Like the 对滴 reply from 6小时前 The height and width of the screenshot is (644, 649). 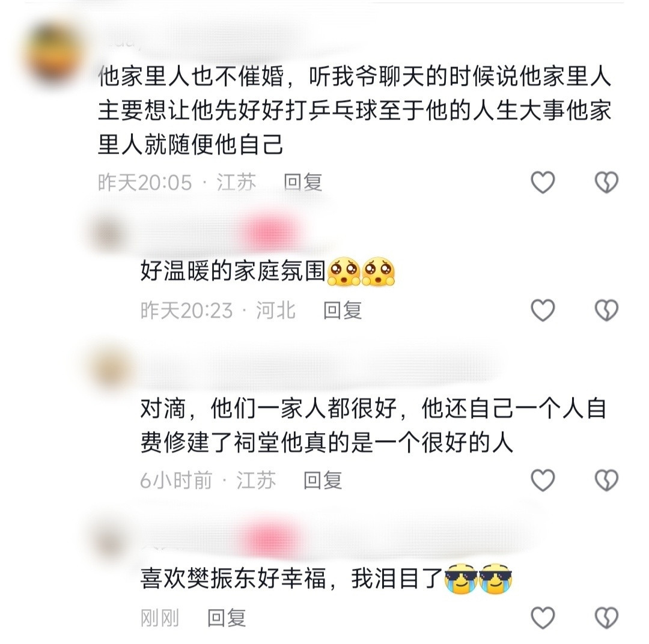[543, 480]
